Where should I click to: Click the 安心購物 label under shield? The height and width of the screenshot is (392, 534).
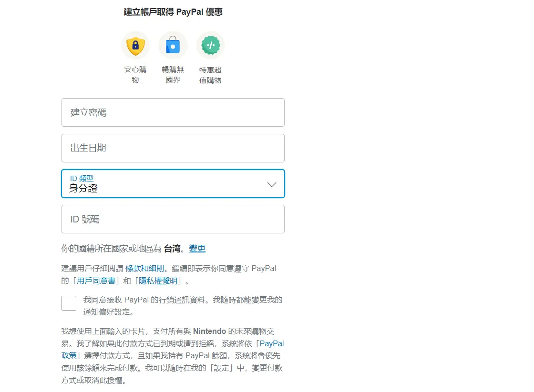[x=135, y=75]
